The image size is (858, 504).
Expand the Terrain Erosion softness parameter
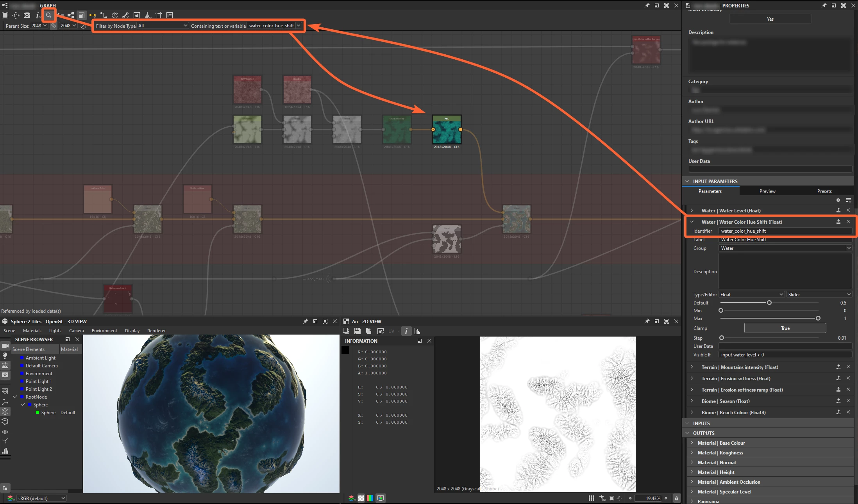(x=692, y=378)
